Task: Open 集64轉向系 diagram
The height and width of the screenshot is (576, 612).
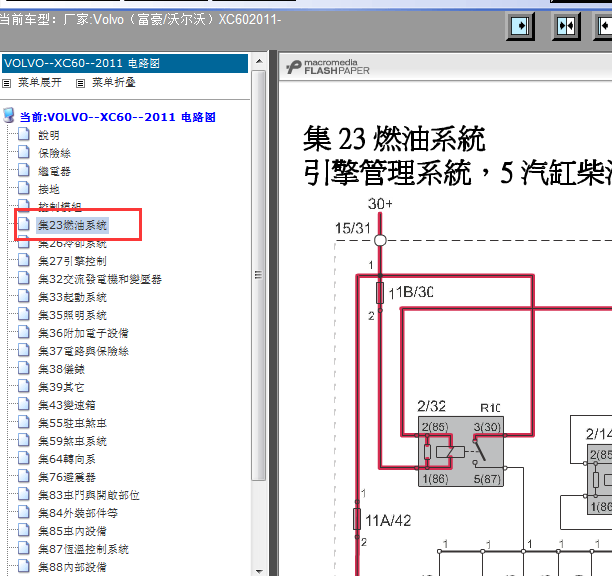Action: point(67,459)
